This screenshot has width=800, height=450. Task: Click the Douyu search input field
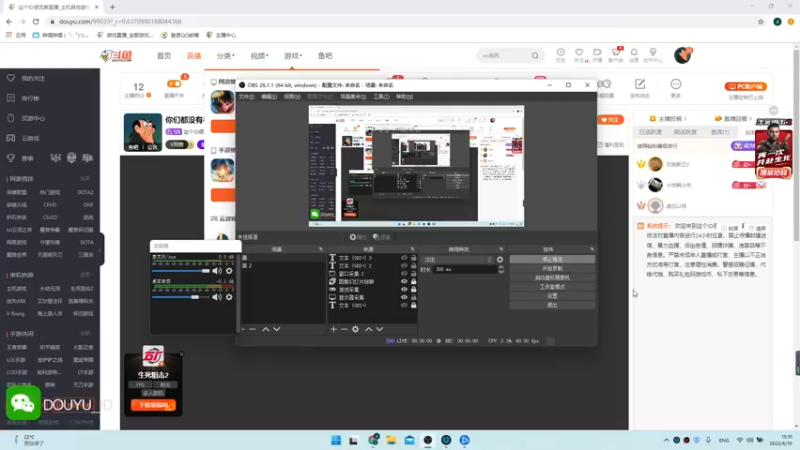(x=504, y=56)
